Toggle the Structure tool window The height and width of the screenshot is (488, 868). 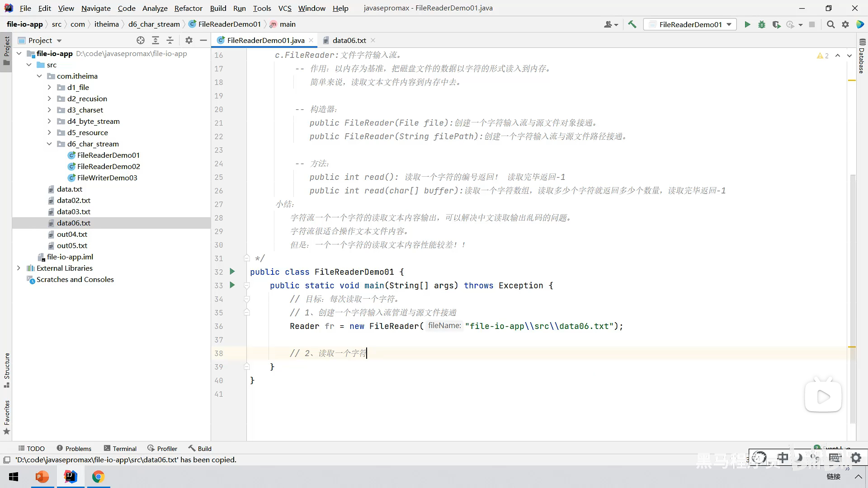coord(6,370)
